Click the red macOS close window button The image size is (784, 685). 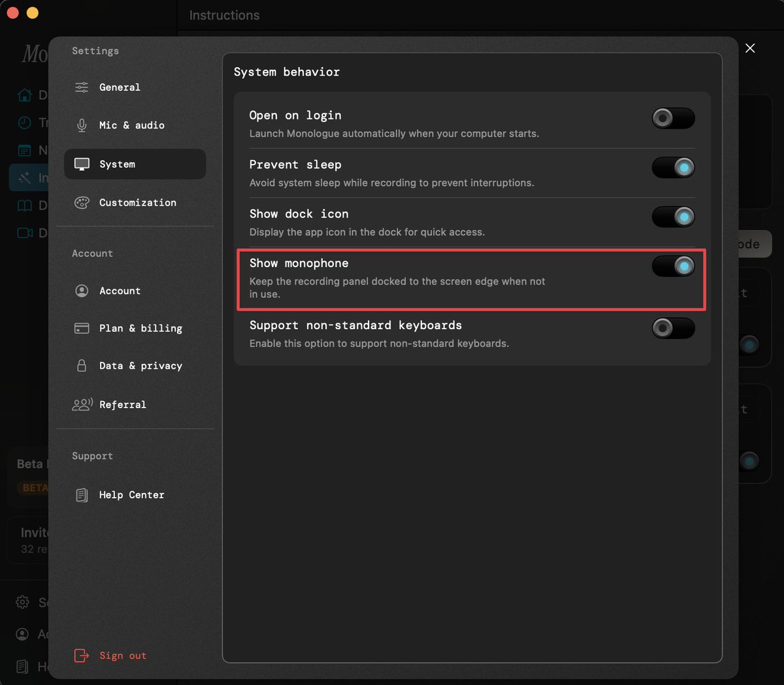tap(12, 12)
